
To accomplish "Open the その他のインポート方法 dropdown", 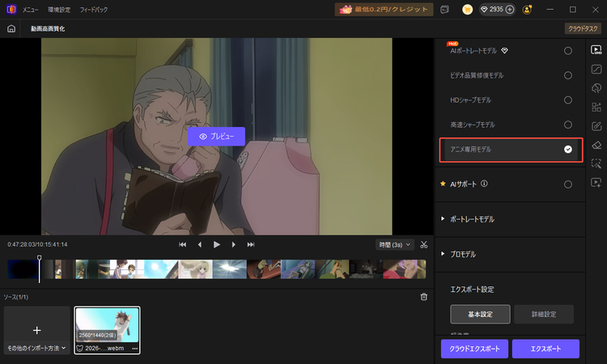I will (x=36, y=348).
